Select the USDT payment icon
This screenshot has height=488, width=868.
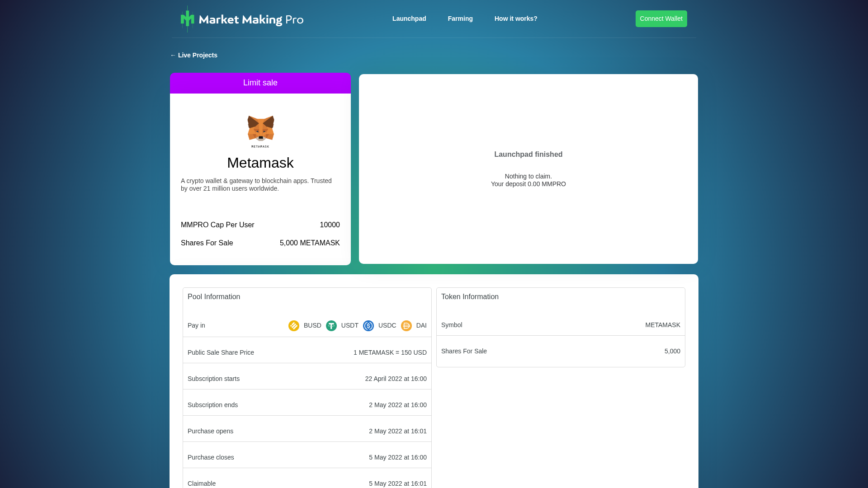pos(331,325)
